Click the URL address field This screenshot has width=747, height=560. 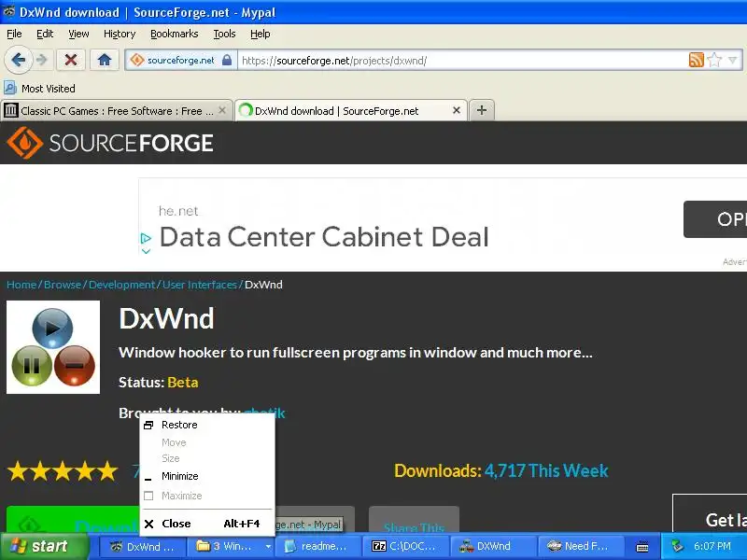[x=462, y=61]
